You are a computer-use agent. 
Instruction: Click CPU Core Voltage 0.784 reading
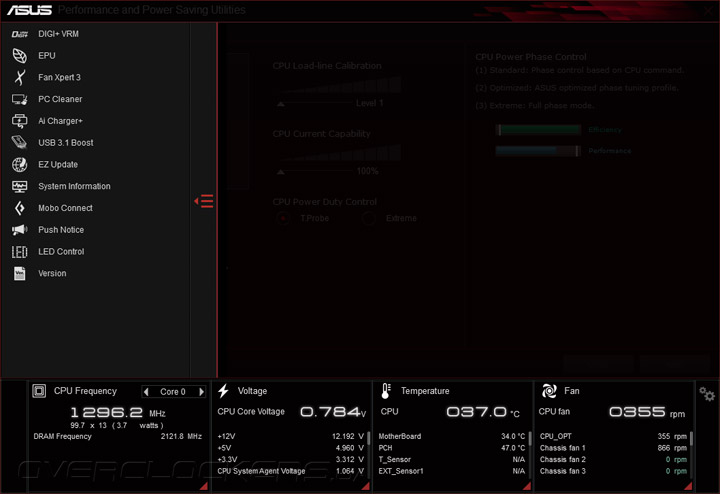point(333,412)
